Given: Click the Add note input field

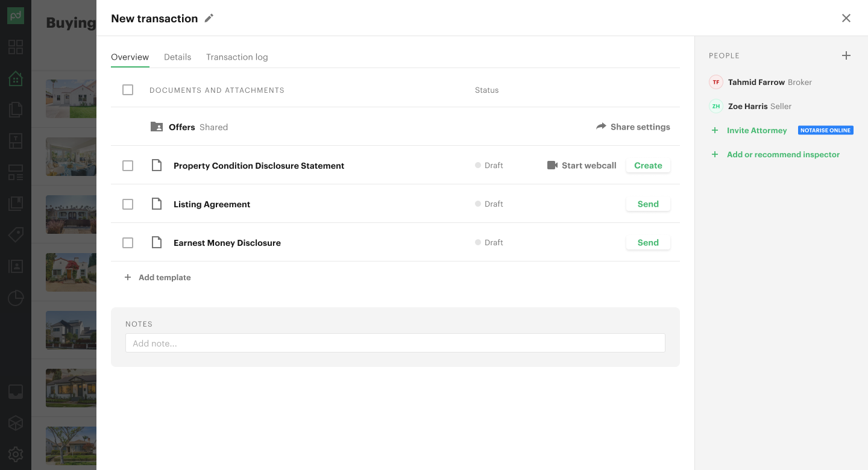Looking at the screenshot, I should tap(395, 343).
